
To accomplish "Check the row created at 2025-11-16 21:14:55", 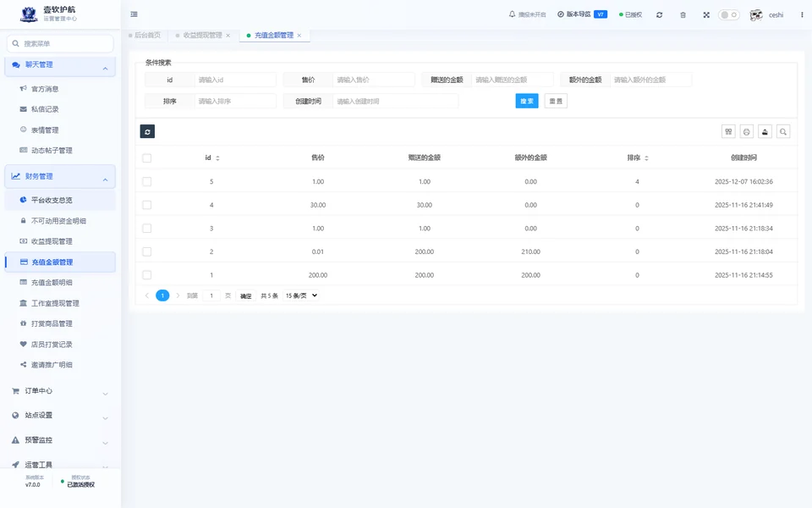I will pos(147,275).
